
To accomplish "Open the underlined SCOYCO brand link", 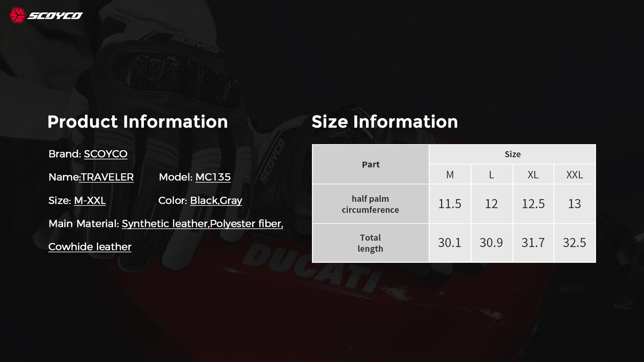I will click(105, 154).
